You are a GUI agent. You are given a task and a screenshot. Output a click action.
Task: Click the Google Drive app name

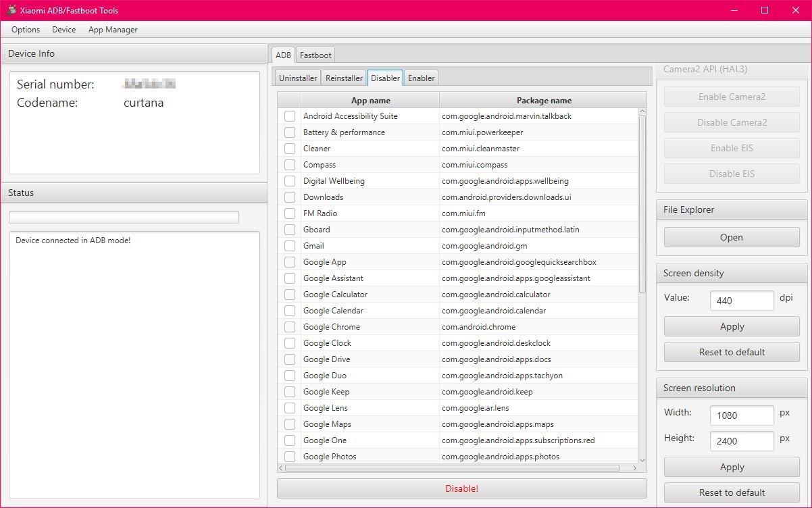pyautogui.click(x=326, y=359)
